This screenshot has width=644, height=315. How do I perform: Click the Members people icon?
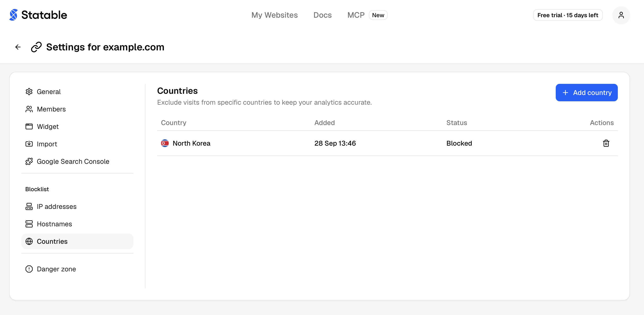click(29, 109)
